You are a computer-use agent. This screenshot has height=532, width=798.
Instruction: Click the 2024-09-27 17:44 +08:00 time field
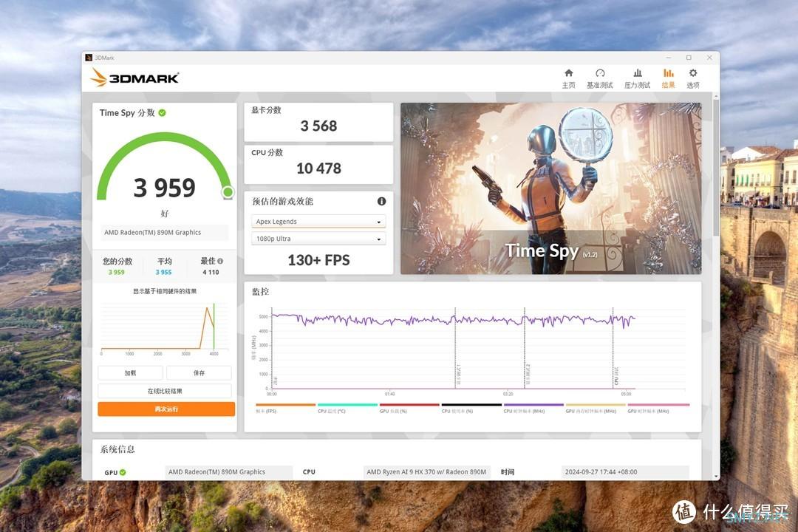pos(625,472)
